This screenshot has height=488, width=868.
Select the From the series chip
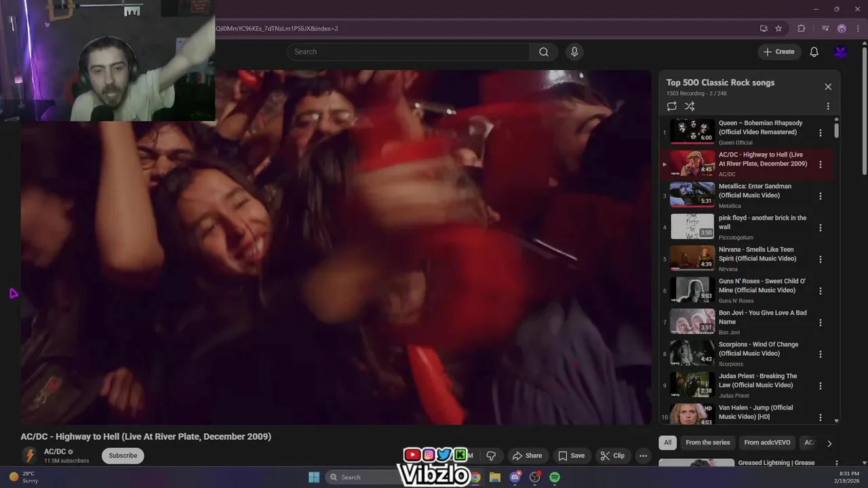point(707,443)
